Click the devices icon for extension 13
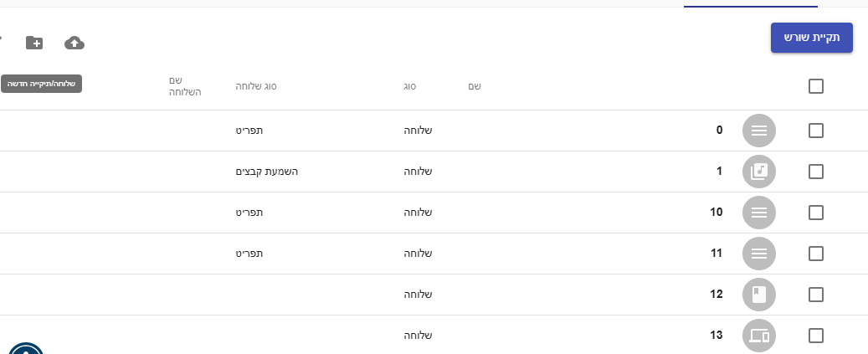This screenshot has width=868, height=354. pyautogui.click(x=759, y=336)
